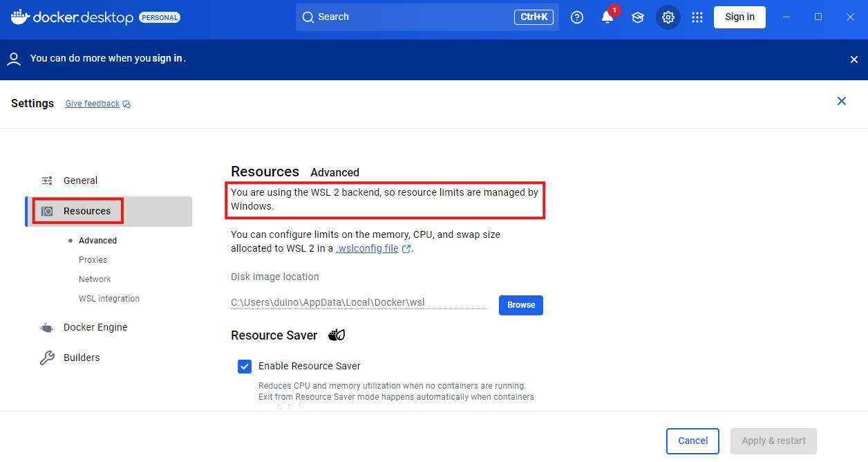Open the Give feedback link
The height and width of the screenshot is (462, 868).
[93, 104]
